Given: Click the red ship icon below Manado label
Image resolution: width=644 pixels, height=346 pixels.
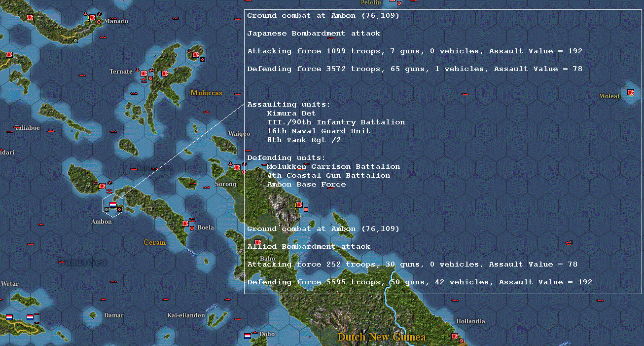Looking at the screenshot, I should 103,37.
